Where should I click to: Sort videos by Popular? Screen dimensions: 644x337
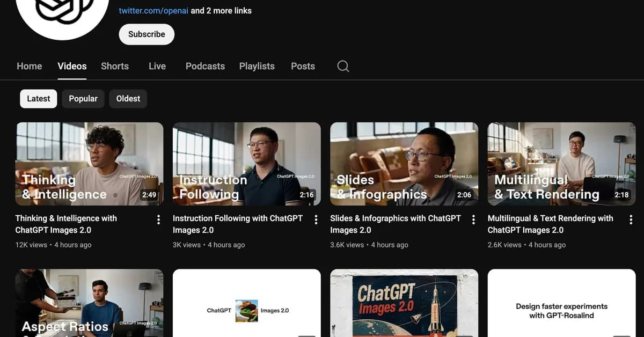click(x=83, y=99)
